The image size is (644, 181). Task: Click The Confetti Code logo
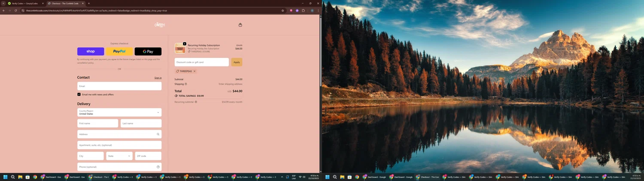pos(160,25)
